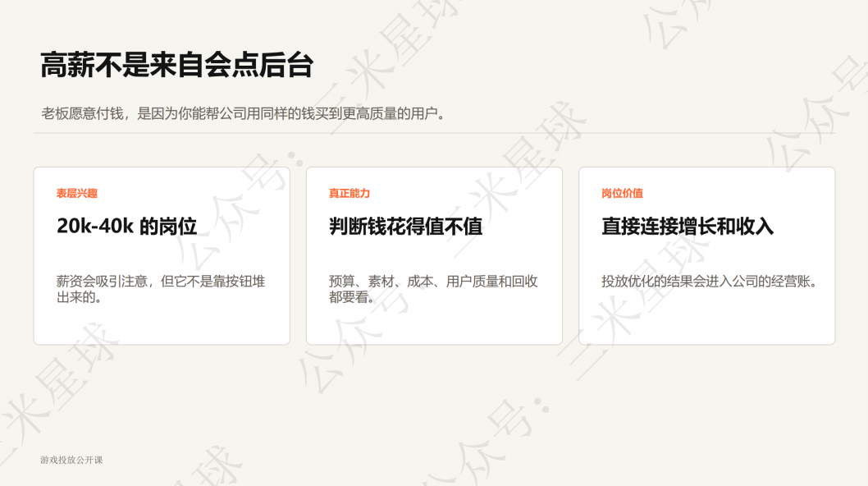Click the description 薪资会吸引注意
The image size is (868, 486).
161,289
